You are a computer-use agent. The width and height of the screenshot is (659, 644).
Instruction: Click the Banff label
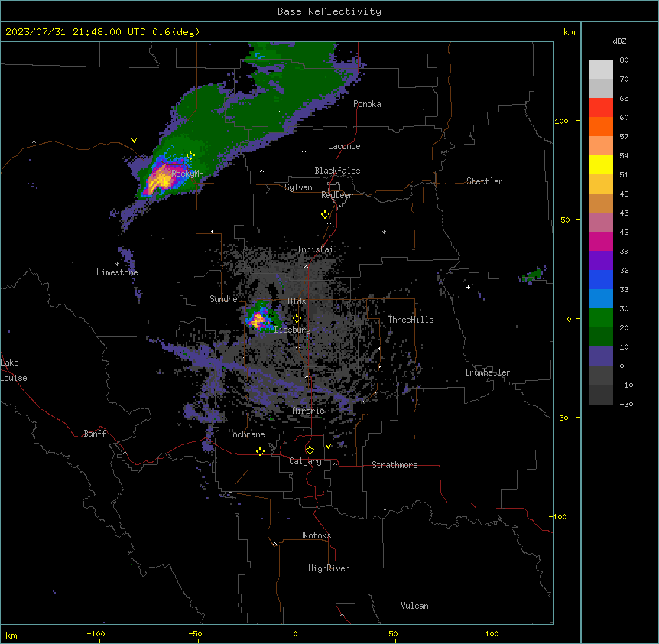click(95, 434)
